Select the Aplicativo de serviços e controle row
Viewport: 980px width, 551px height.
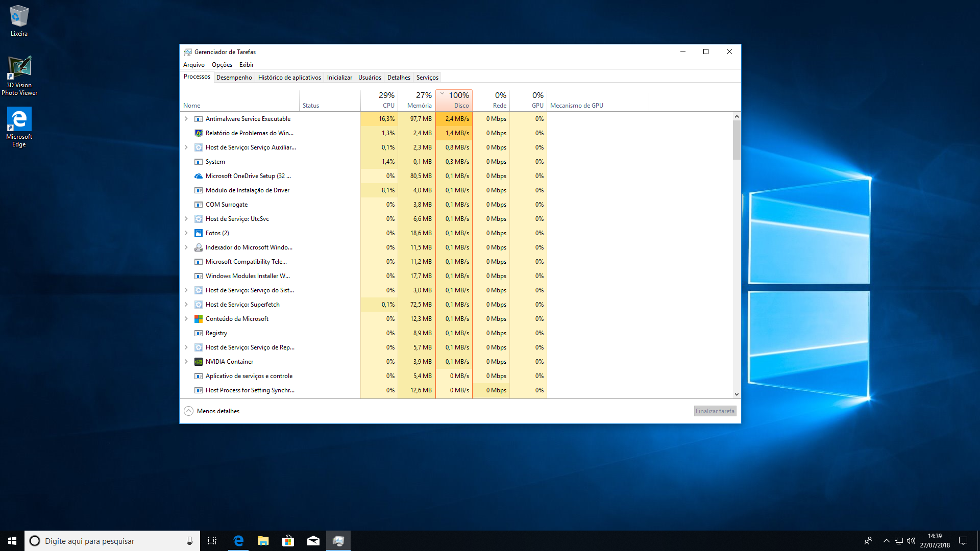456,376
